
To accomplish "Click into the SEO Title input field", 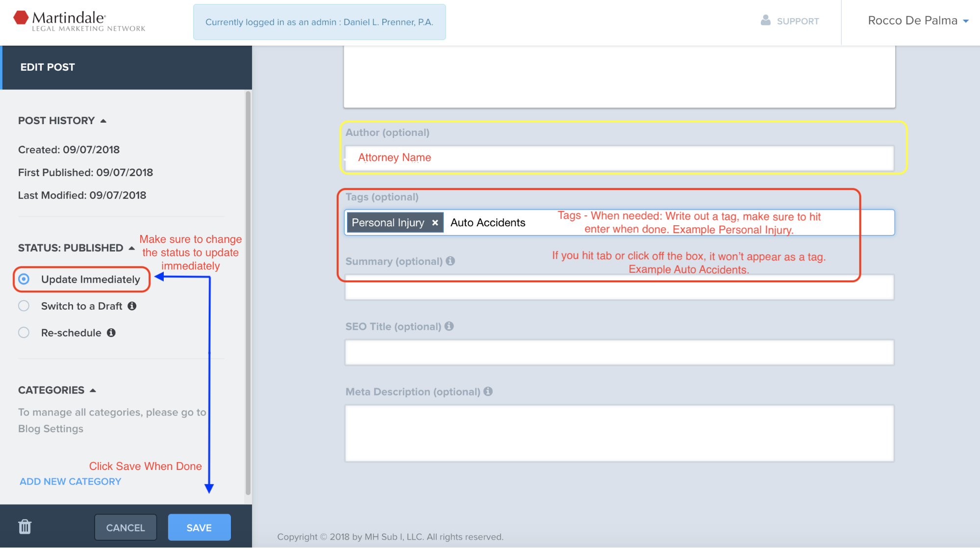I will point(619,352).
